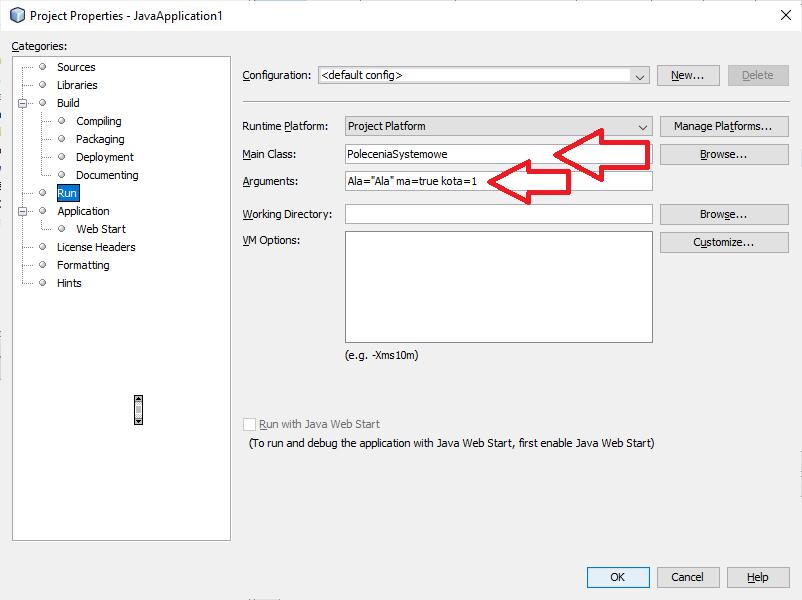Click the Manage Platforms button
The image size is (802, 600).
(723, 126)
